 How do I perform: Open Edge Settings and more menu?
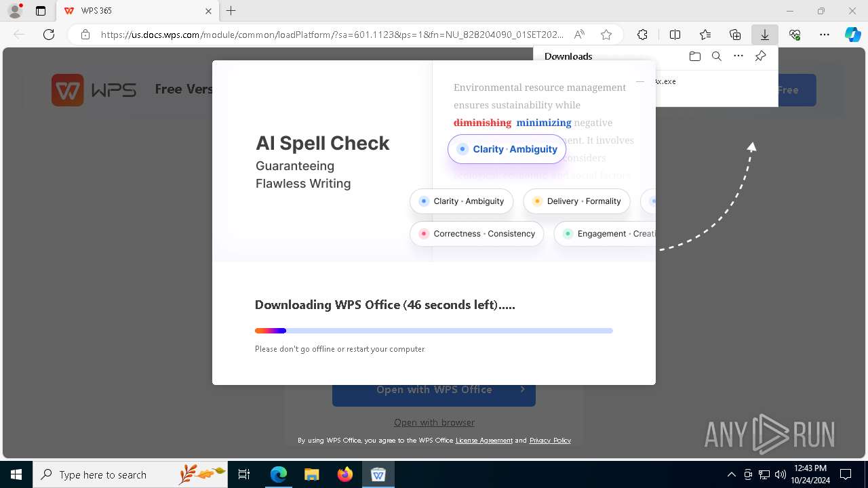825,35
